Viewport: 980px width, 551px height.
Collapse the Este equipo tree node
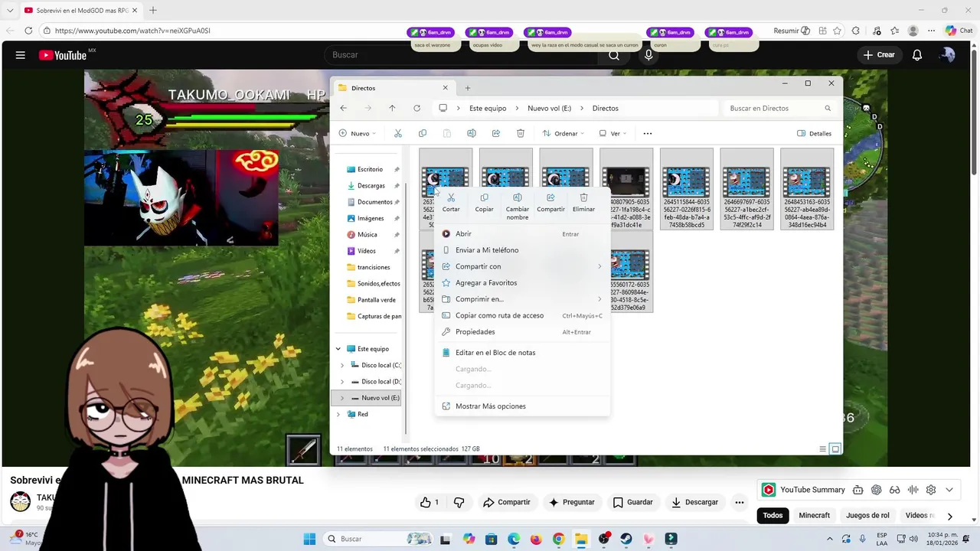(x=338, y=349)
